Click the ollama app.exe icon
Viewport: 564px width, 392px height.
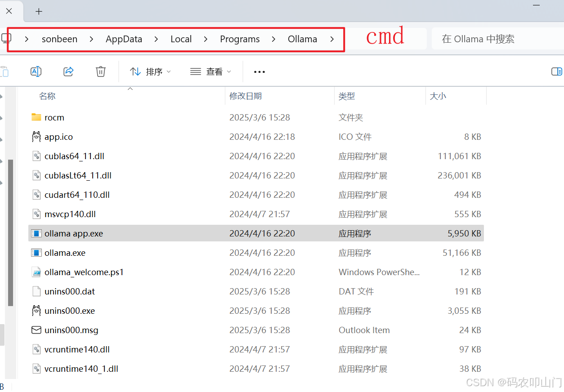(x=36, y=233)
